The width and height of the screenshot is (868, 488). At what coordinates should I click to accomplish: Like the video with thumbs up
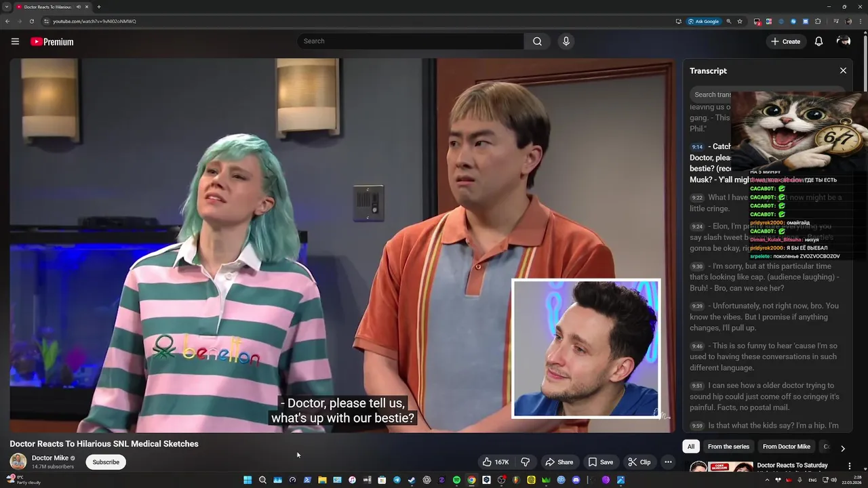coord(496,462)
